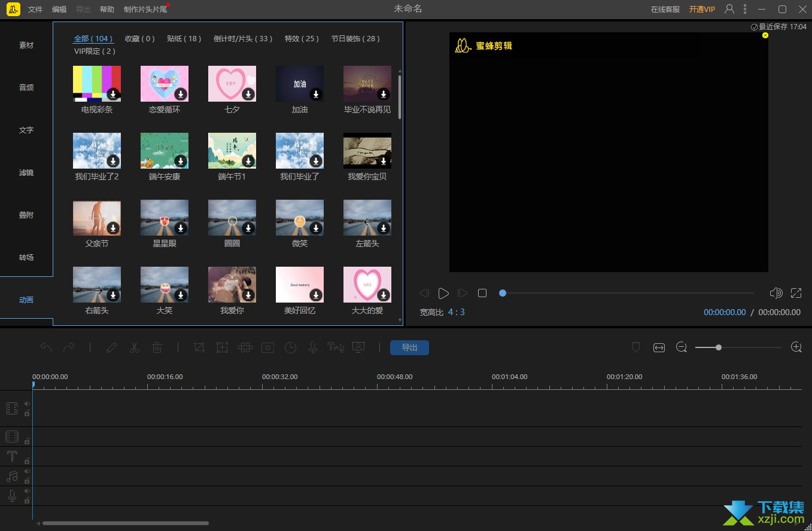812x531 pixels.
Task: Click the preview progress slider handle
Action: (503, 293)
